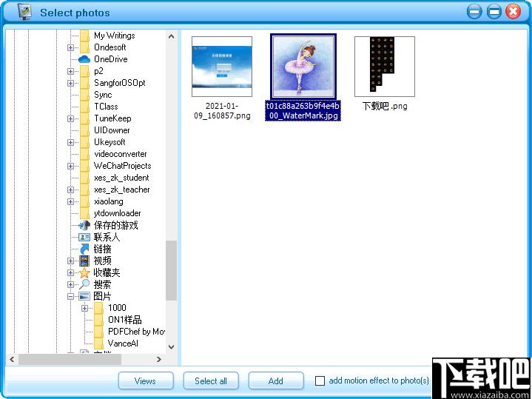Expand the xes_zk_teacher tree node
This screenshot has width=532, height=399.
[x=70, y=190]
